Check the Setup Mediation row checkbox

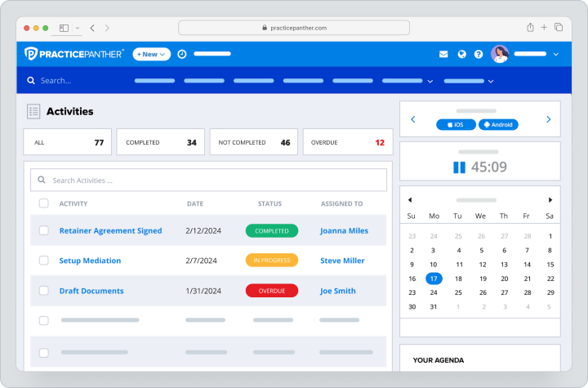click(44, 261)
